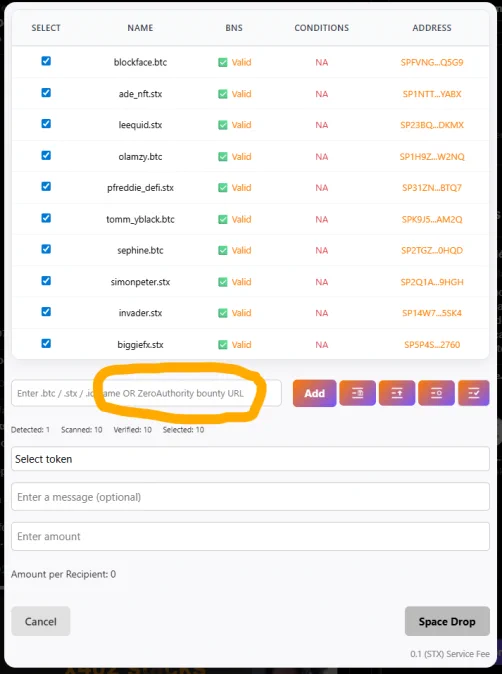Click the Add button
The height and width of the screenshot is (674, 502).
click(315, 393)
